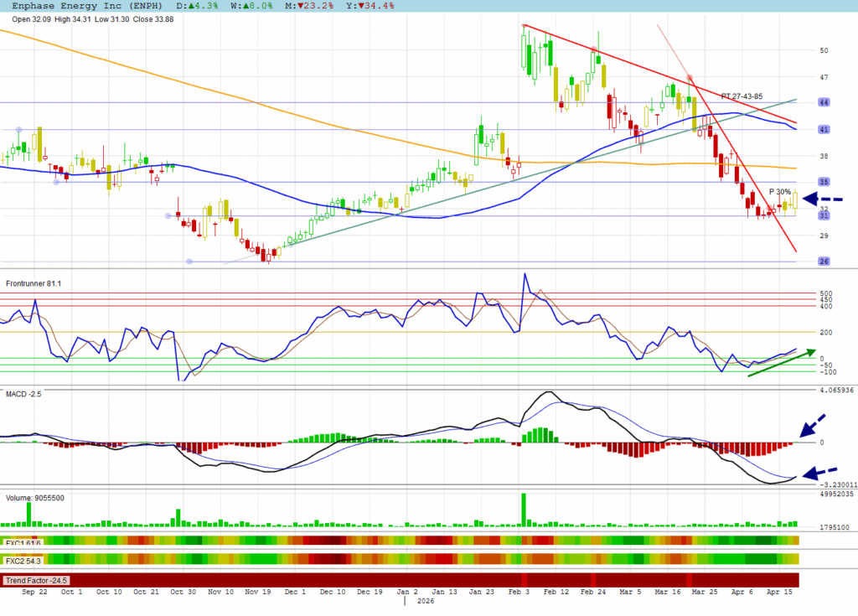Click the 44 price level marker on axis

click(824, 102)
